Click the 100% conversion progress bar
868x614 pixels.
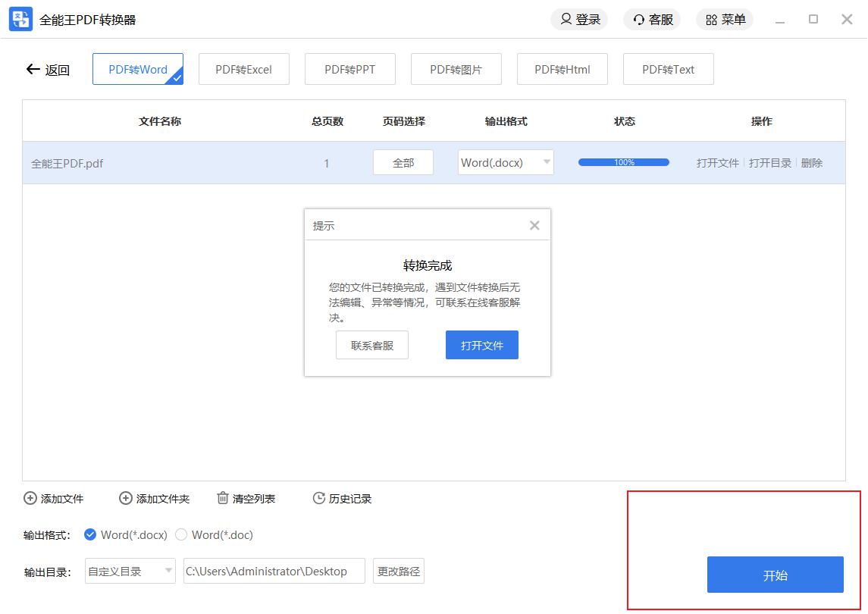pos(623,162)
